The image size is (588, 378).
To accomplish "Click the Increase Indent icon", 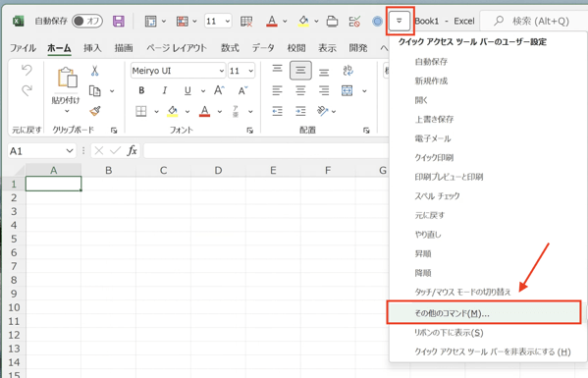I will point(300,111).
